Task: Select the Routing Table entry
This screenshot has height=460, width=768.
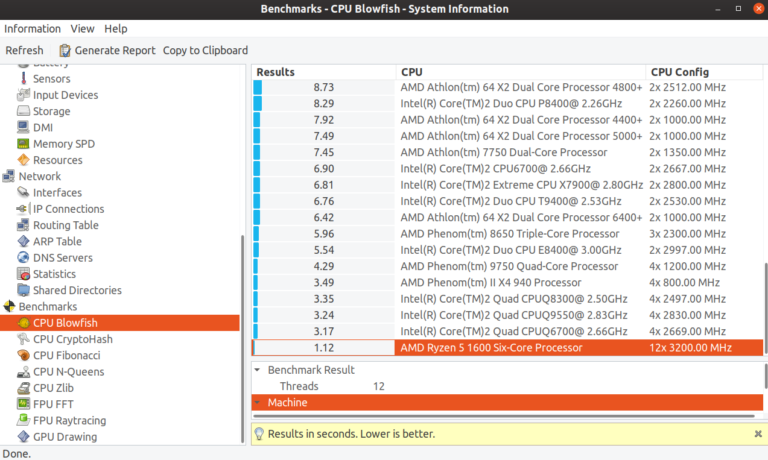Action: click(66, 225)
